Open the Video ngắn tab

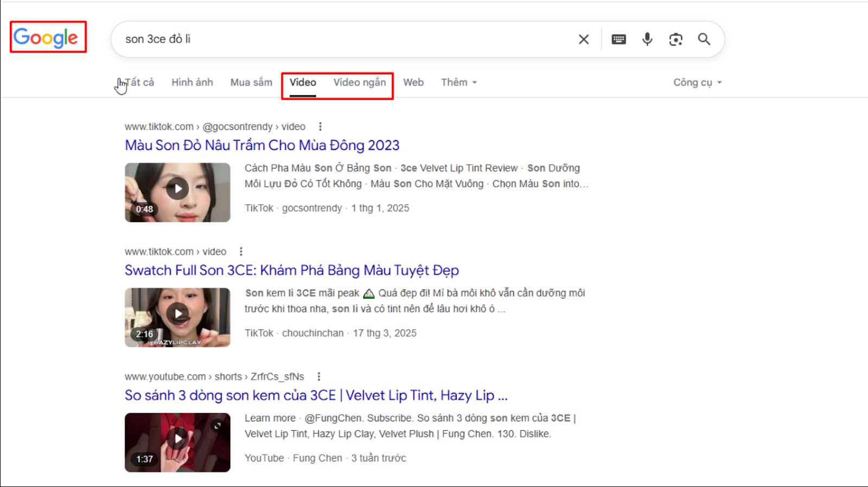click(x=360, y=83)
